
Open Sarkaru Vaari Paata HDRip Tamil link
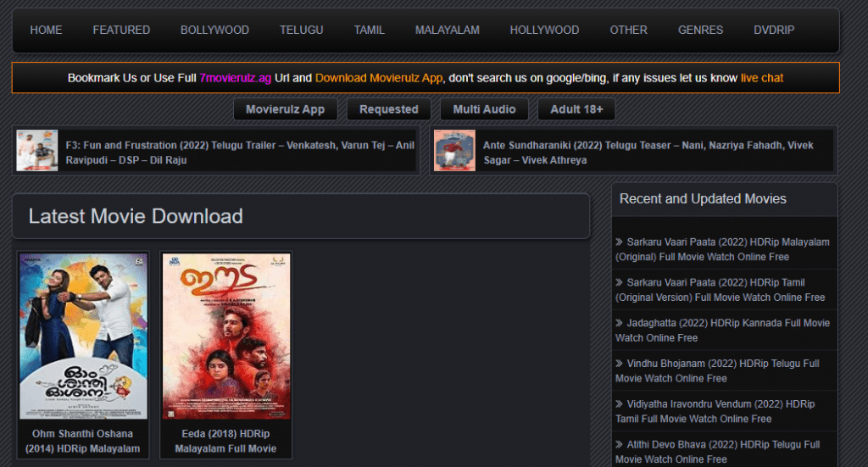pyautogui.click(x=721, y=290)
